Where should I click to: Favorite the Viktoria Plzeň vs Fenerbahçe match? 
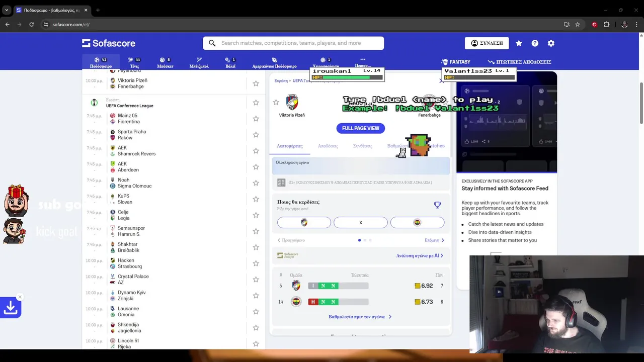256,83
